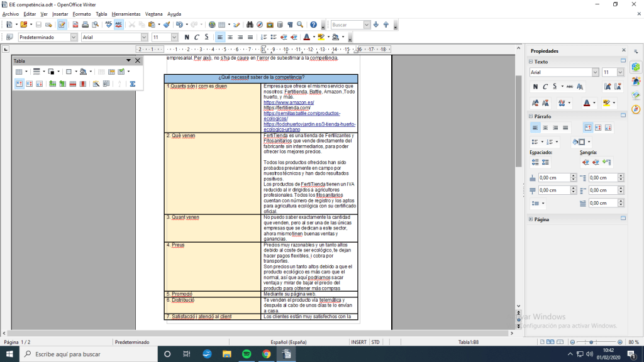Open the font size dropdown in the formatting toolbar

pos(174,37)
